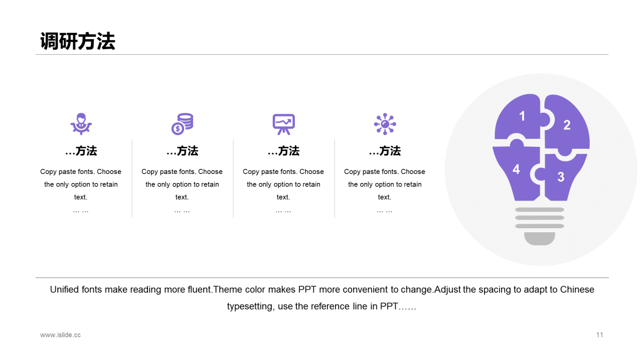Select the Unified fonts summary paragraph
The width and height of the screenshot is (644, 362).
tap(322, 298)
